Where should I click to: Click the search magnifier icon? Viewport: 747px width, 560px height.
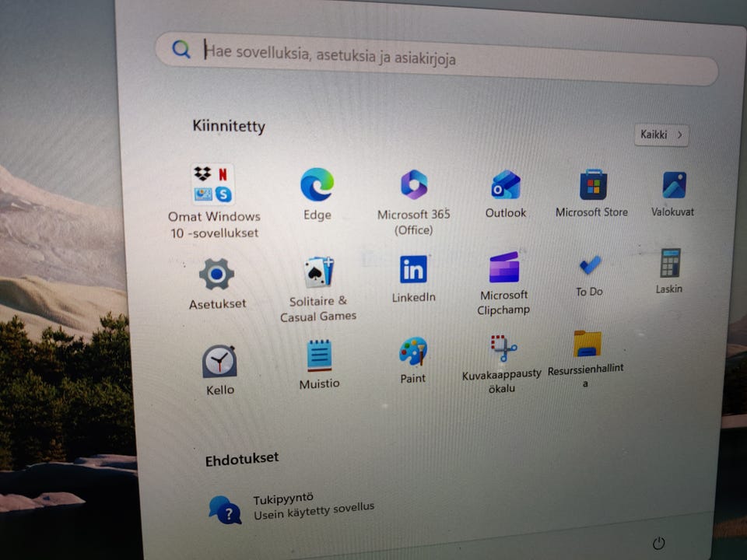pos(181,48)
